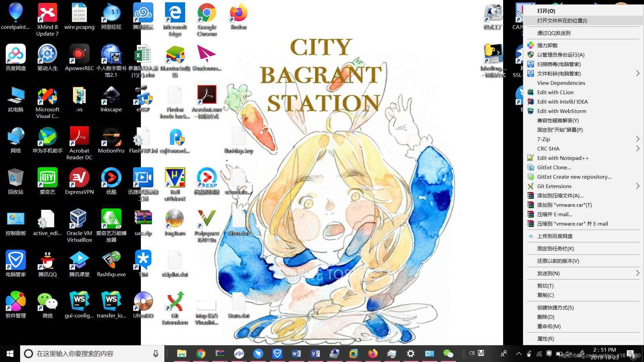
Task: Open the ImgBurn desktop icon
Action: [x=175, y=220]
